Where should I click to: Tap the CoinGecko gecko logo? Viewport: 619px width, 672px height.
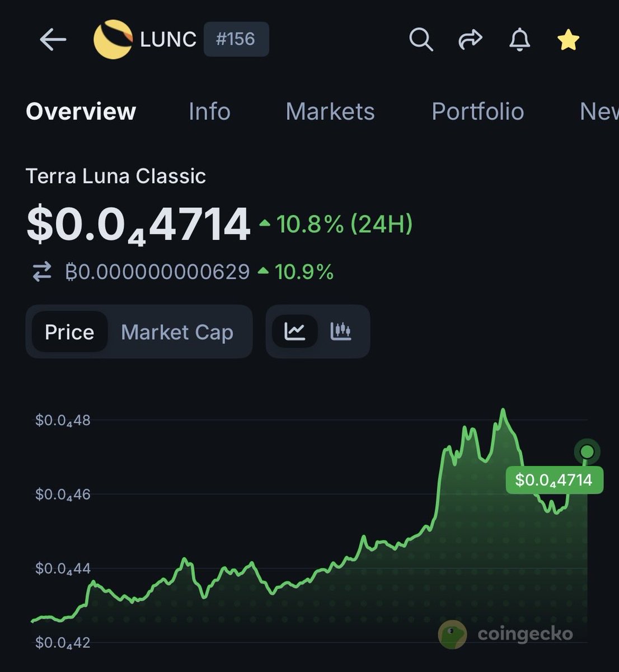pyautogui.click(x=452, y=634)
